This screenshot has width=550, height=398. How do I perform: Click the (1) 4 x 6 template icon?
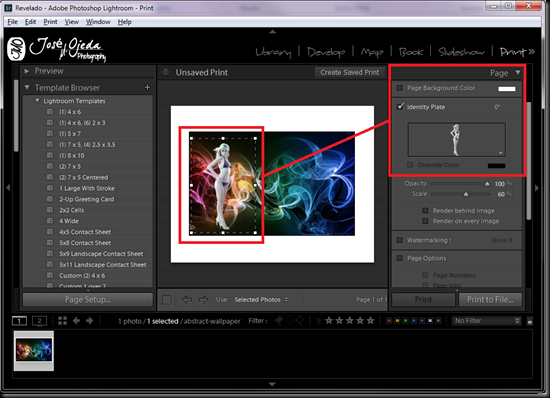coord(50,112)
